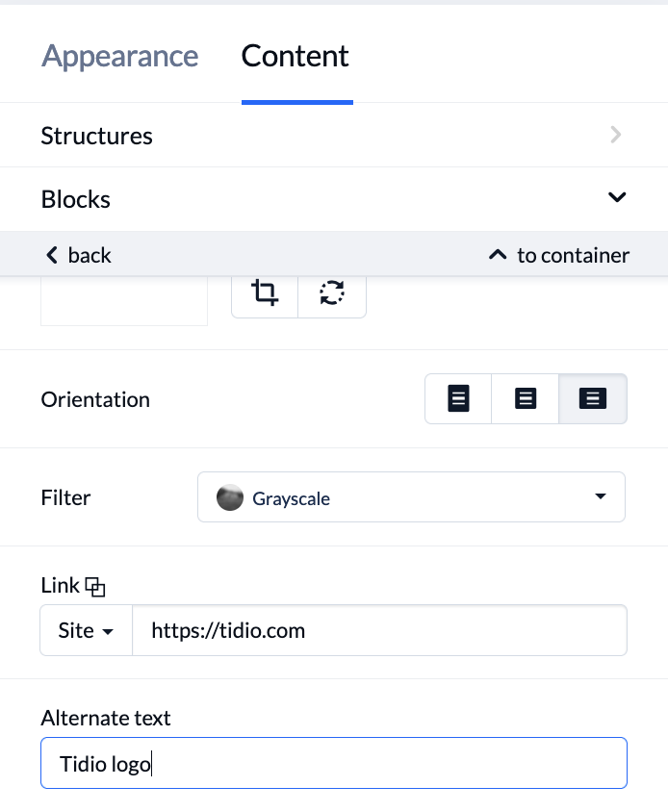Open the Site link type dropdown
668x812 pixels.
(x=86, y=630)
